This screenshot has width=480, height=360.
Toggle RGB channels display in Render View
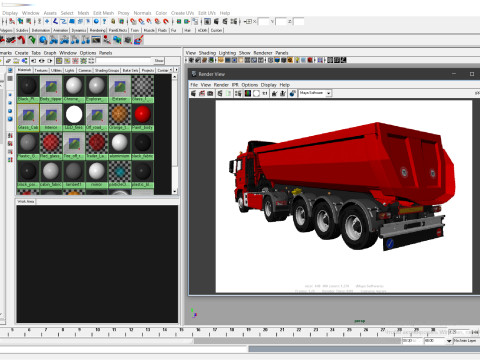pyautogui.click(x=248, y=93)
